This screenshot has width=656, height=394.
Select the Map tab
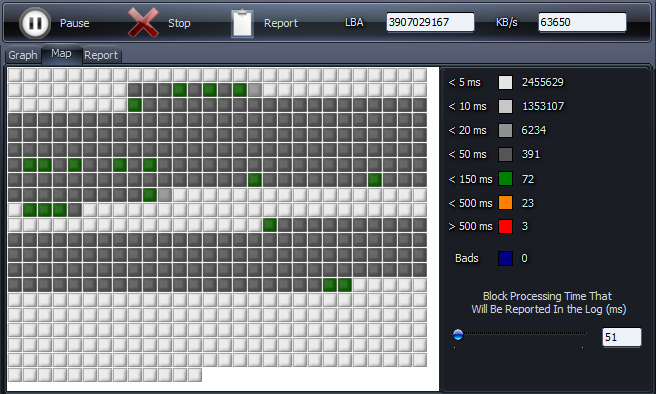[61, 54]
